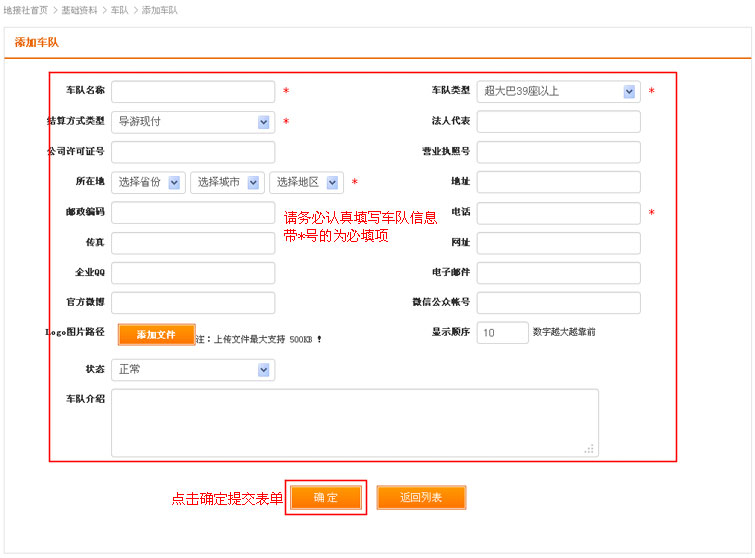Viewport: 755px width, 558px height.
Task: Open the 结算方式类型 dropdown
Action: click(193, 122)
